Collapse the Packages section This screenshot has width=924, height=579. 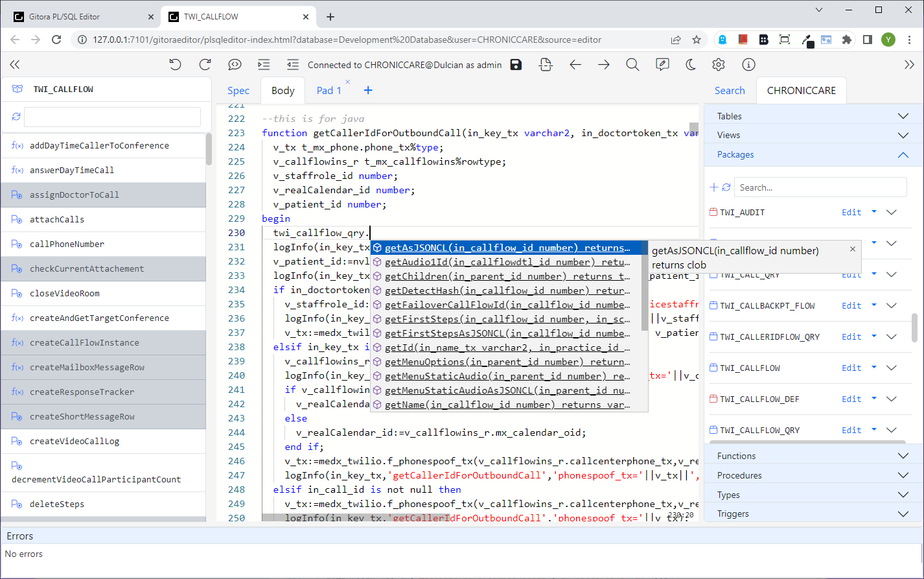pos(903,154)
